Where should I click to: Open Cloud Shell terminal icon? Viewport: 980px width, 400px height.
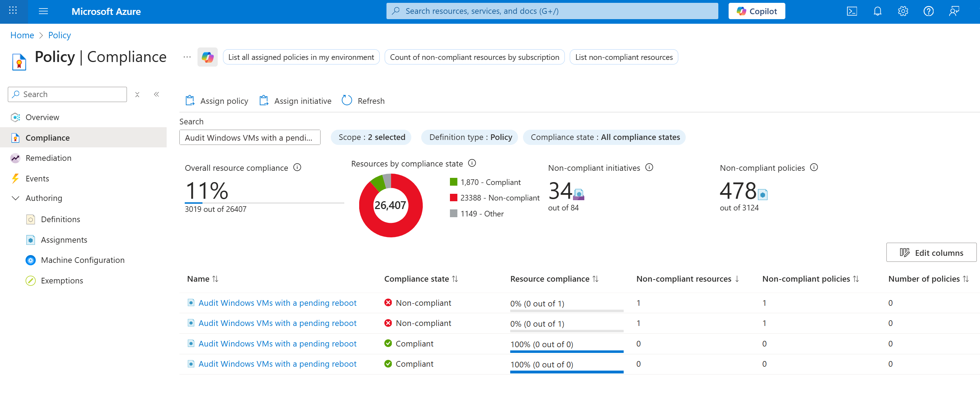[x=851, y=11]
